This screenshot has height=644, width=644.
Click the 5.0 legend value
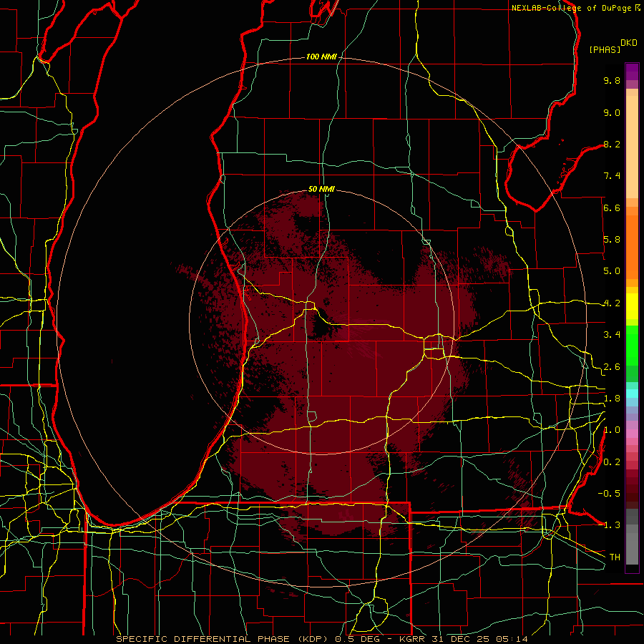pyautogui.click(x=612, y=271)
